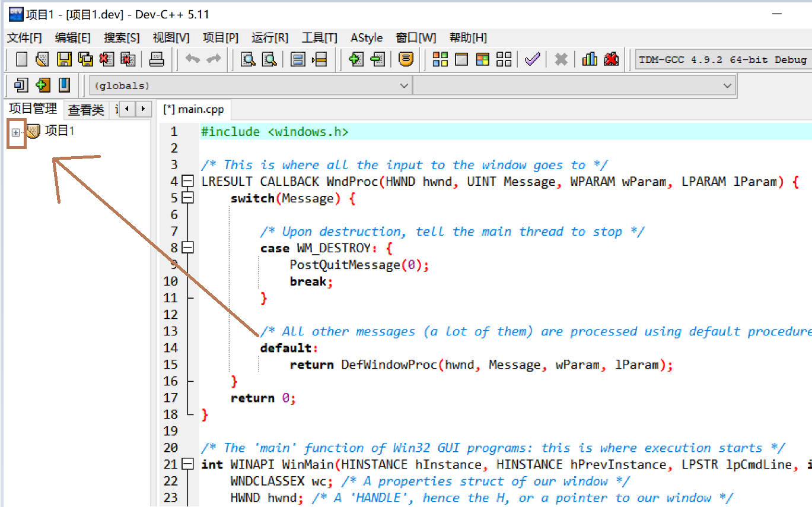Open Project Options icon
Image resolution: width=812 pixels, height=507 pixels.
click(406, 59)
